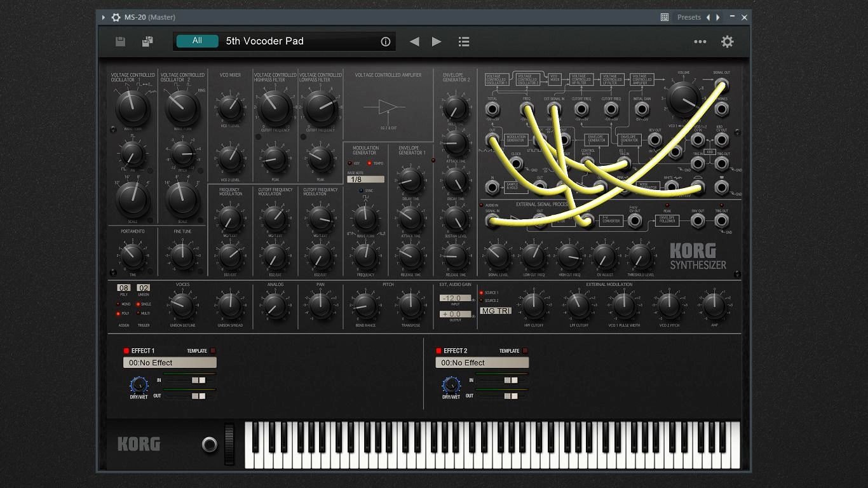Click the PORTAMENTO time knob

point(132,255)
